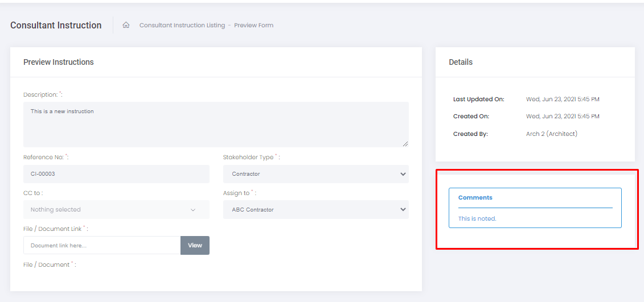This screenshot has height=302, width=644.
Task: Open the Consultant Instruction Listing breadcrumb link
Action: 182,25
